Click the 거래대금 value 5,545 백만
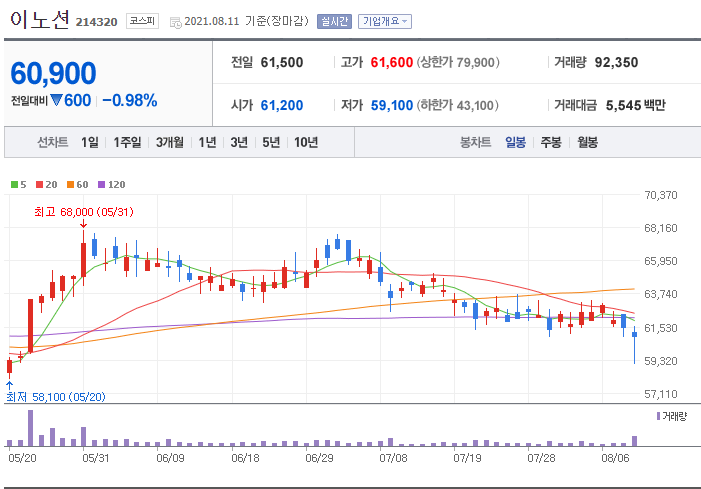The height and width of the screenshot is (489, 701). (636, 105)
